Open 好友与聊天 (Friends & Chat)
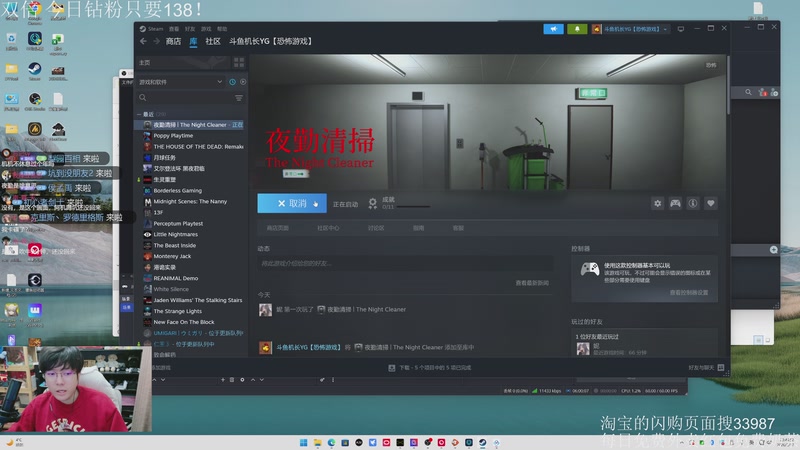Image resolution: width=800 pixels, height=450 pixels. click(706, 367)
